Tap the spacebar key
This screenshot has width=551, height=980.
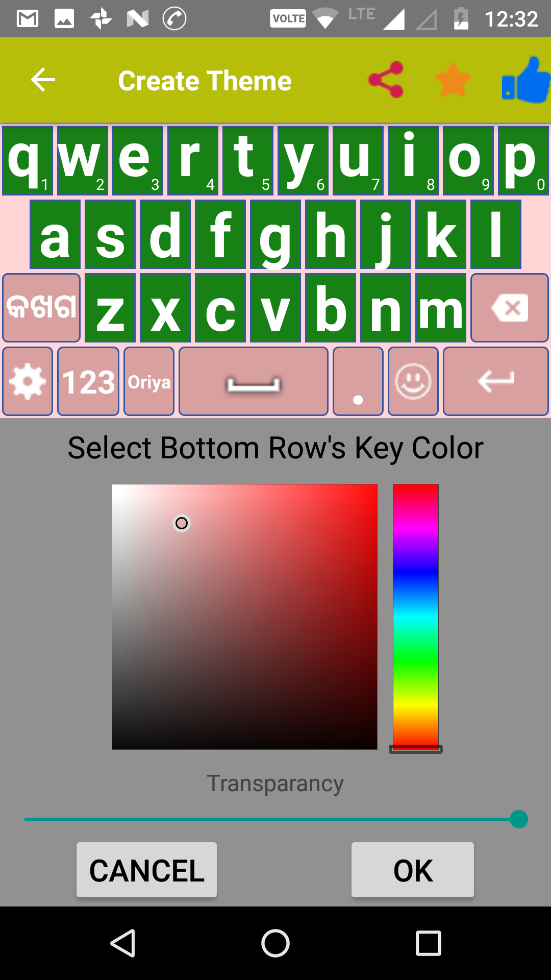(254, 381)
